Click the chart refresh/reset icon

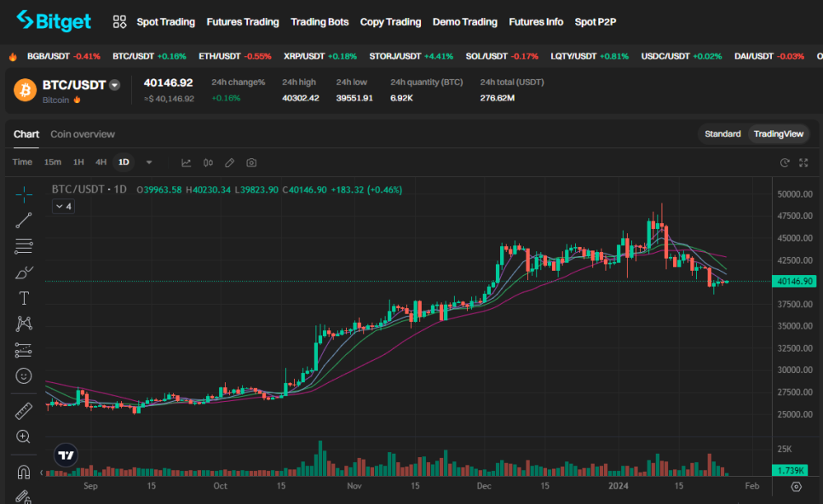click(x=785, y=163)
